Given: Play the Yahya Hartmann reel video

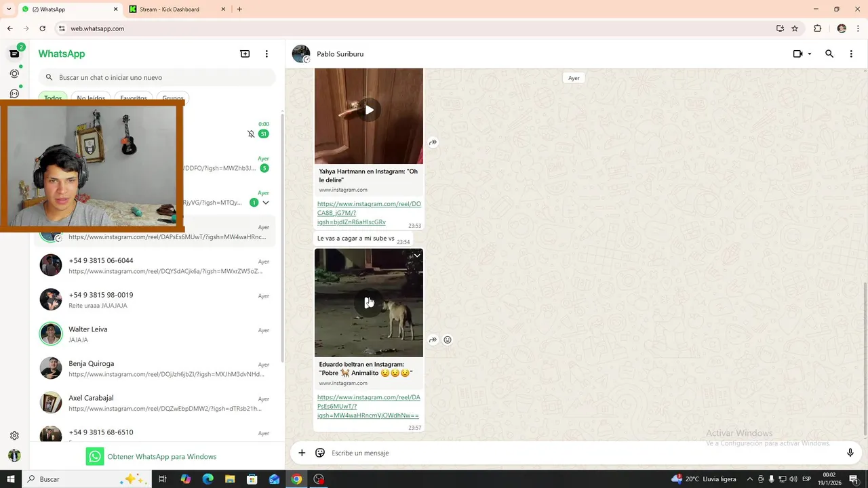Looking at the screenshot, I should click(369, 110).
